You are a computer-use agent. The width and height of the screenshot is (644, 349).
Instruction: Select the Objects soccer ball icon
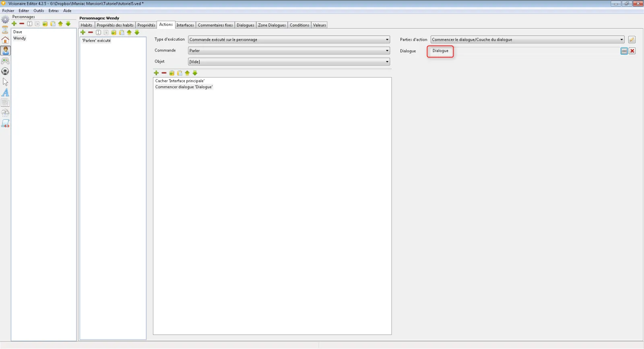[x=5, y=71]
